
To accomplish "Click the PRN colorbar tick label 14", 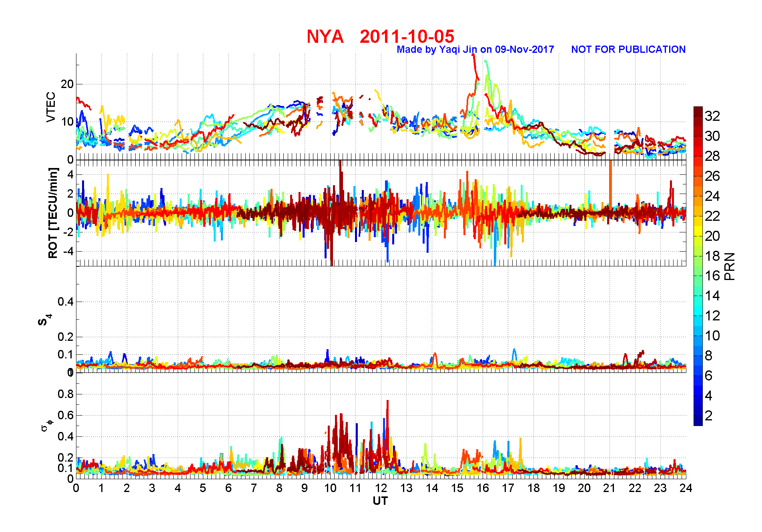I will tap(712, 296).
